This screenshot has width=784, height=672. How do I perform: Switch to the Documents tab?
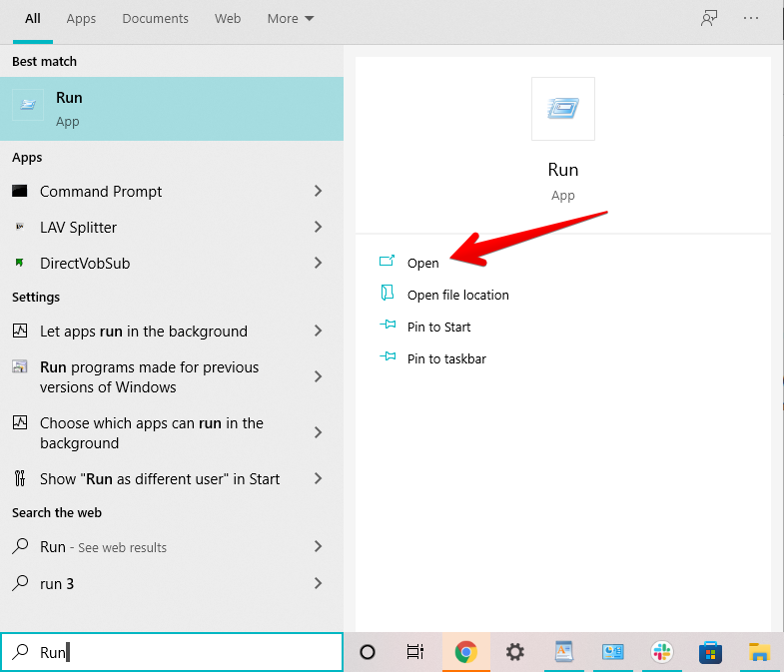(x=155, y=19)
